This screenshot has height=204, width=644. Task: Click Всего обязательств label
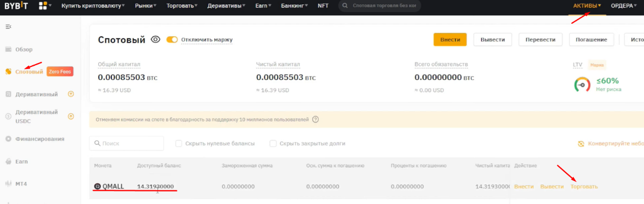coord(441,65)
